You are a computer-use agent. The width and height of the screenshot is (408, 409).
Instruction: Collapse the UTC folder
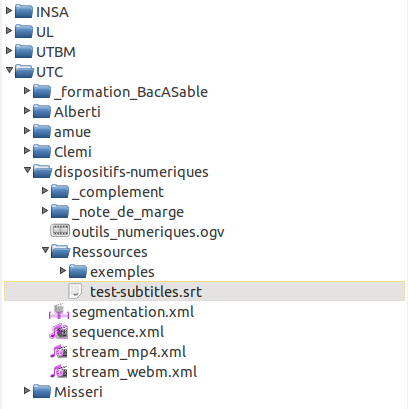9,70
